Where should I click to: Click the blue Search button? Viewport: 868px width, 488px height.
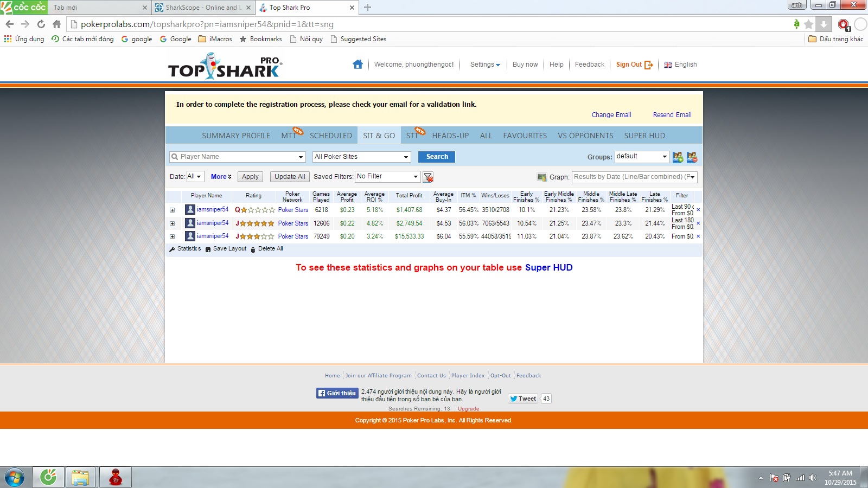click(437, 157)
